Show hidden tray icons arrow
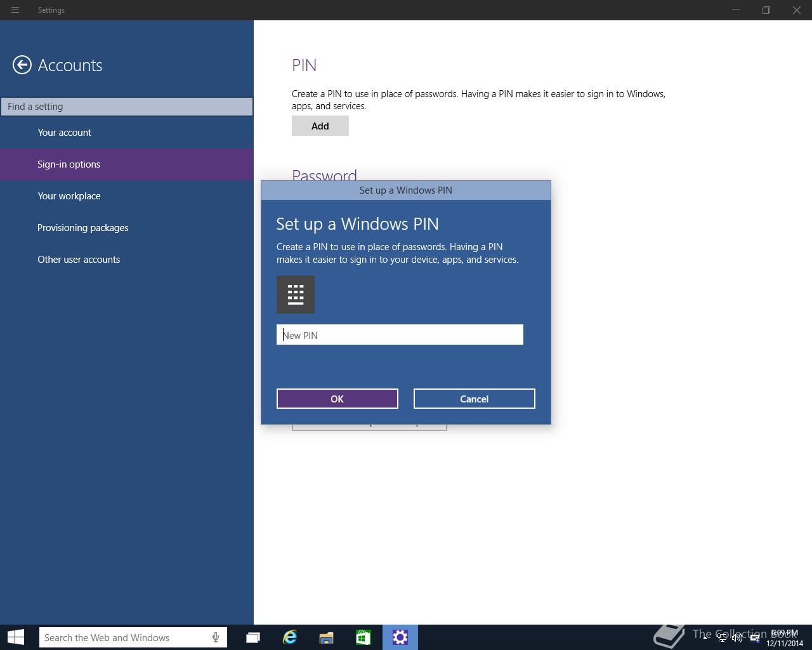The image size is (812, 650). click(x=705, y=637)
